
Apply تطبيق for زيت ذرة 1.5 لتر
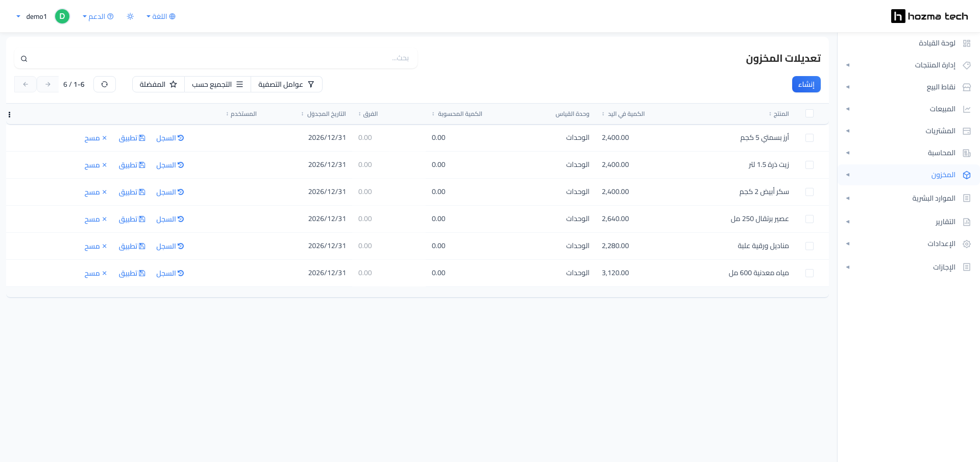(x=132, y=165)
